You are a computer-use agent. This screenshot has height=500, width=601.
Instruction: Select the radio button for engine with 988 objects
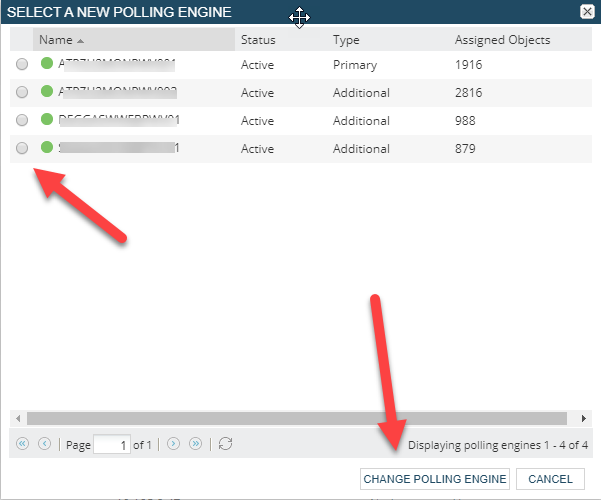click(x=22, y=120)
